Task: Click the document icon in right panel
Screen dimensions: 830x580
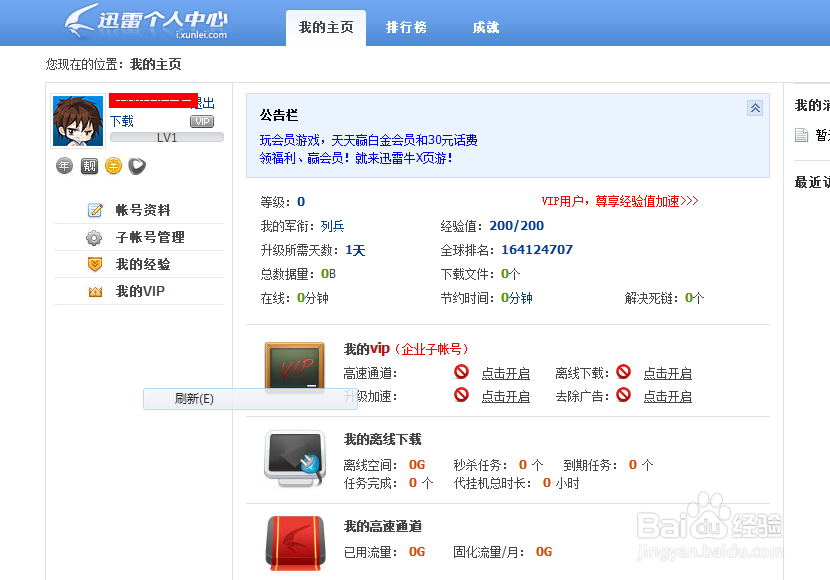Action: pyautogui.click(x=801, y=135)
